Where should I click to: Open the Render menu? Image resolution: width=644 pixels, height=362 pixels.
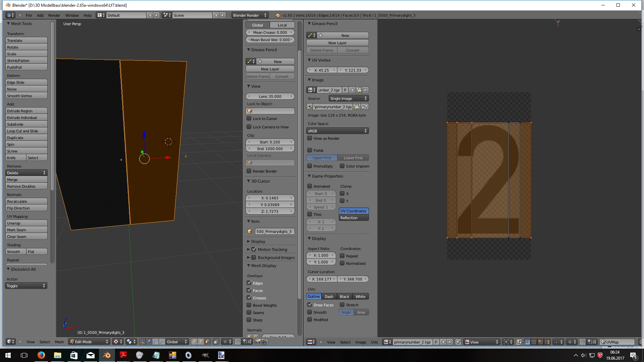[x=54, y=15]
